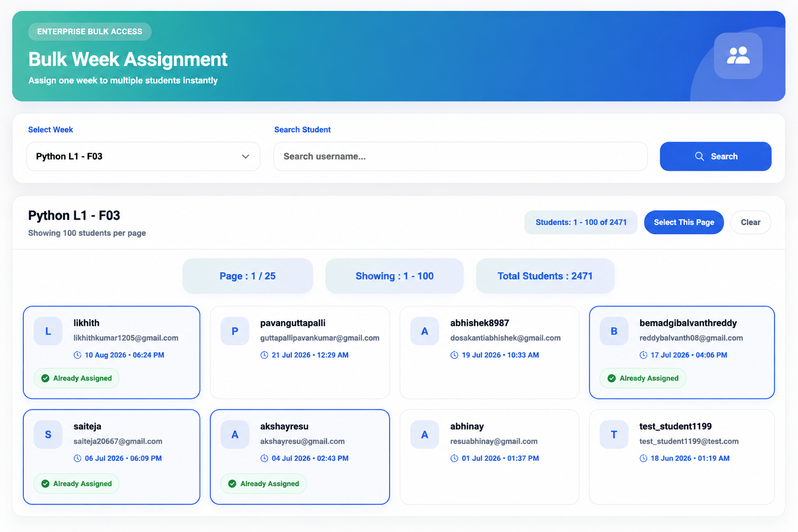Click green check icon on bemadgibalvanthreddy's Already Assigned
798x532 pixels.
[611, 378]
